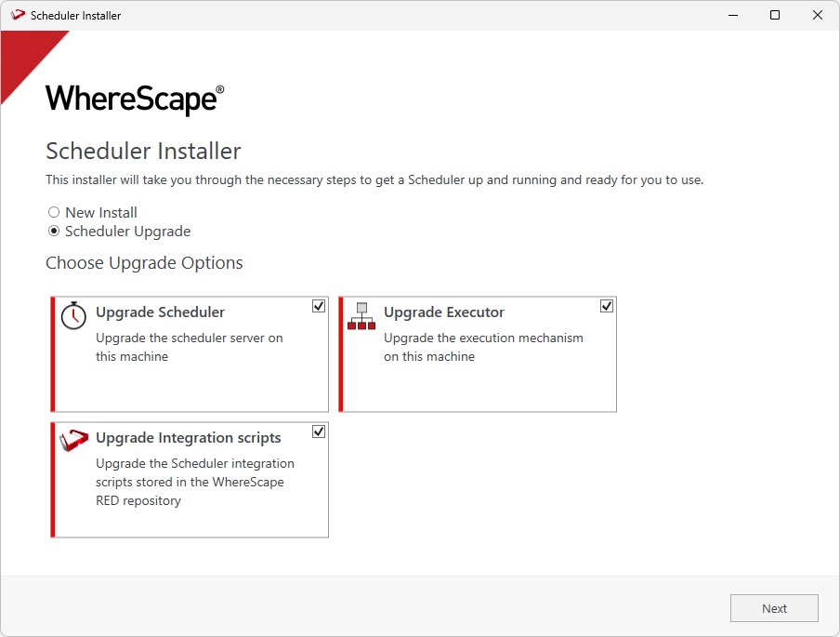Click the Upgrade Scheduler card title
Viewport: 840px width, 637px height.
tap(160, 312)
